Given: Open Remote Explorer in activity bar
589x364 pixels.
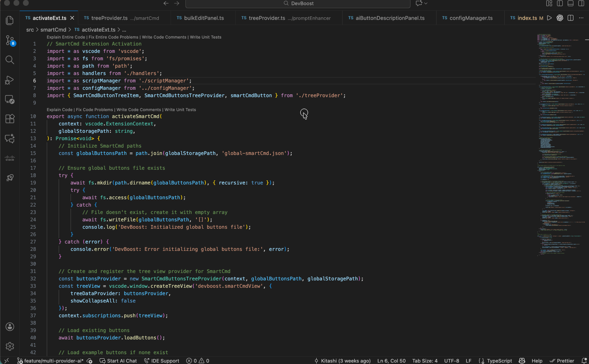Looking at the screenshot, I should coord(10,99).
